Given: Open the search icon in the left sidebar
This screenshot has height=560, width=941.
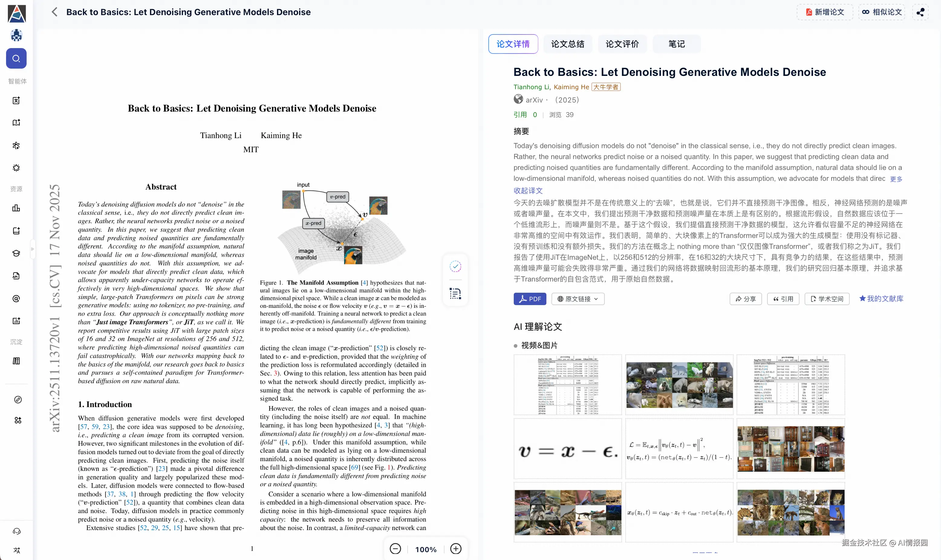Looking at the screenshot, I should (16, 58).
